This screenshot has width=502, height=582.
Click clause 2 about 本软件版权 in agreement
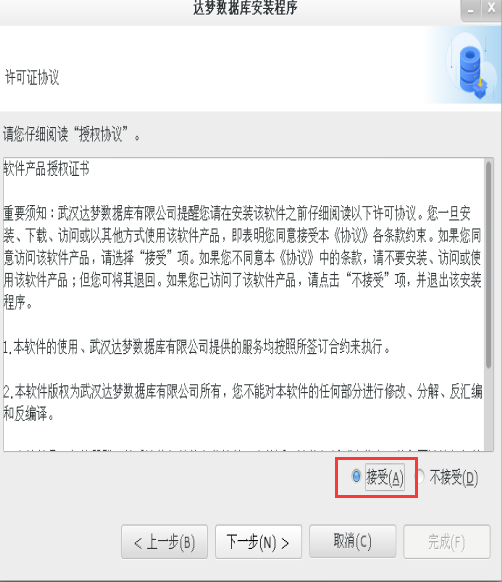(x=243, y=402)
